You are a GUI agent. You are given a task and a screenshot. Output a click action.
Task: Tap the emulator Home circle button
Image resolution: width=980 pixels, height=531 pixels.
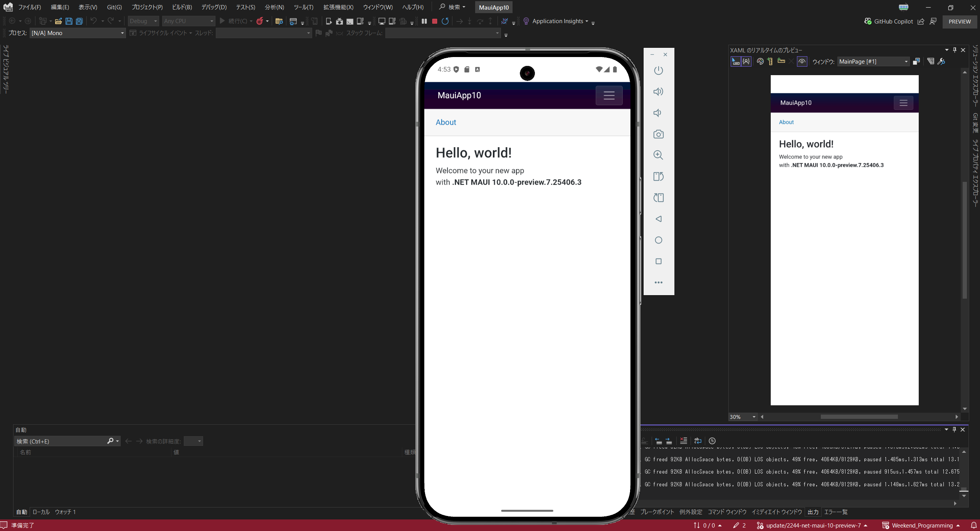coord(658,240)
